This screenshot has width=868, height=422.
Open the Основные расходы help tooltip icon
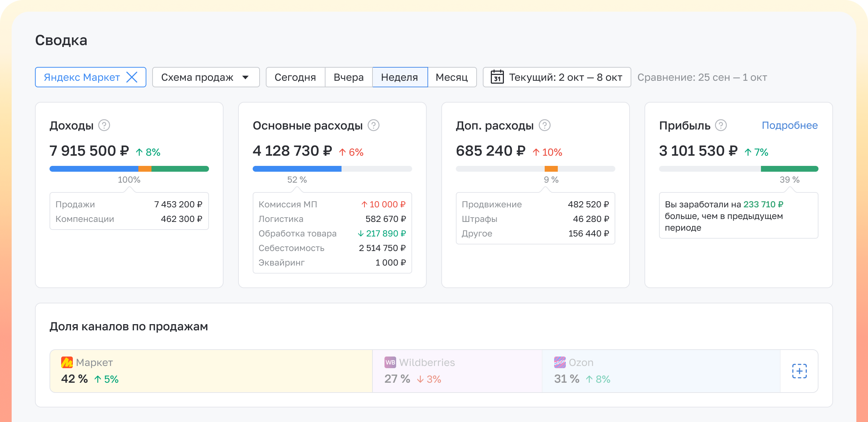(x=373, y=126)
